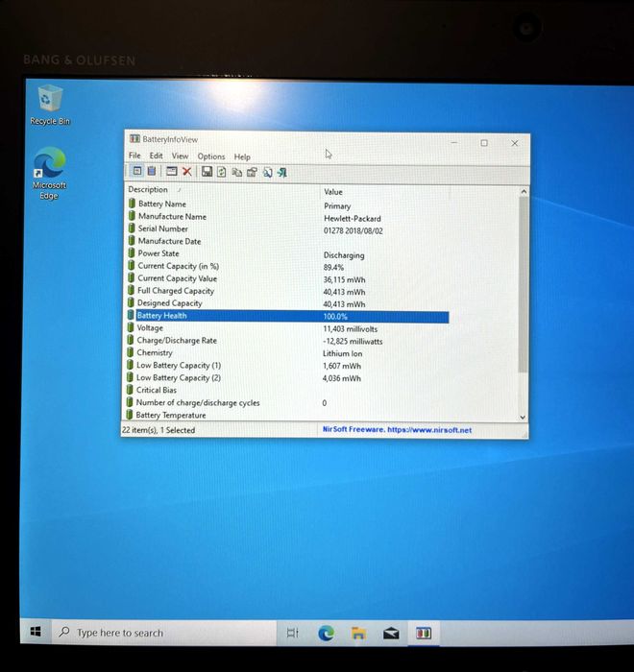Open the Edit menu
Image resolution: width=634 pixels, height=672 pixels.
(156, 156)
